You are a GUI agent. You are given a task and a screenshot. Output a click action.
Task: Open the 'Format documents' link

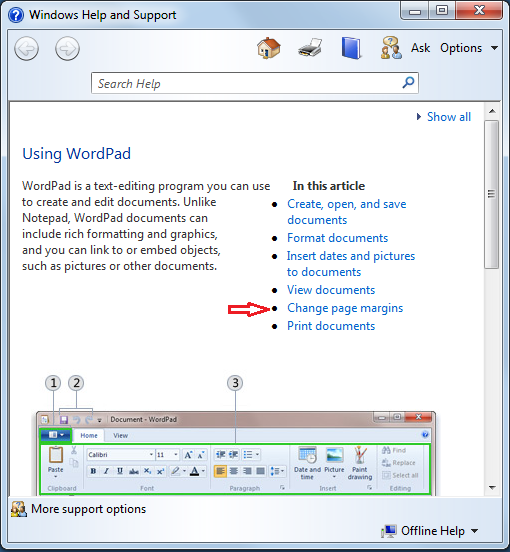click(x=338, y=238)
